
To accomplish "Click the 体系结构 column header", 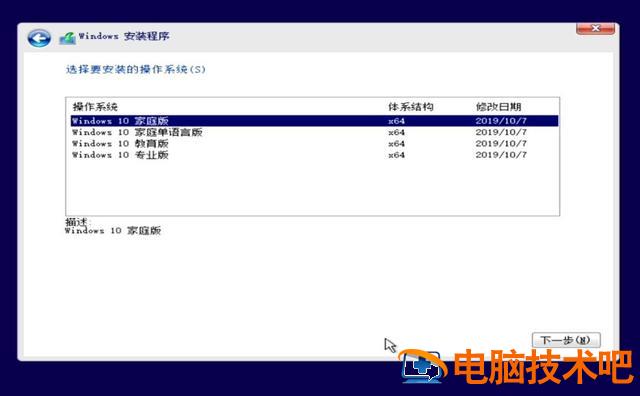I will point(411,107).
